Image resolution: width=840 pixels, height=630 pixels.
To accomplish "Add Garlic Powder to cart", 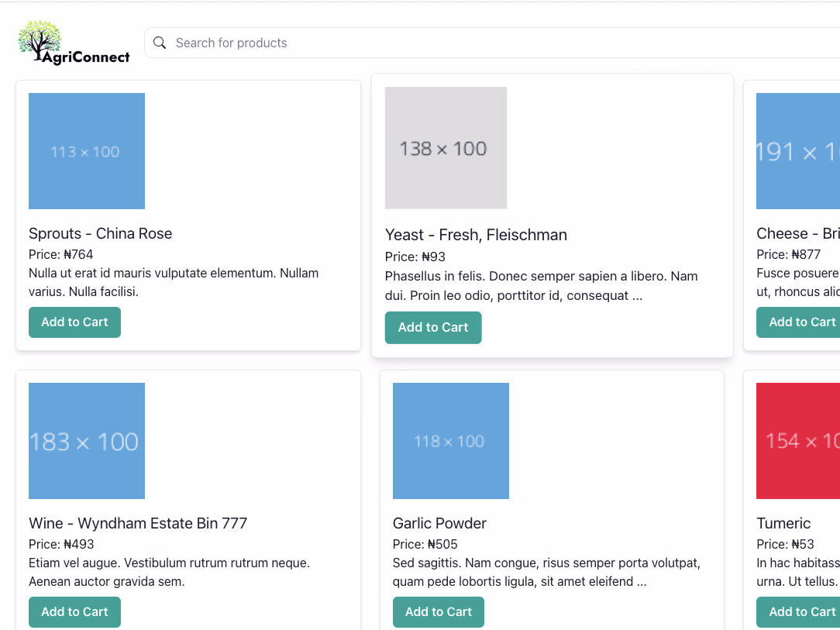I will click(438, 611).
